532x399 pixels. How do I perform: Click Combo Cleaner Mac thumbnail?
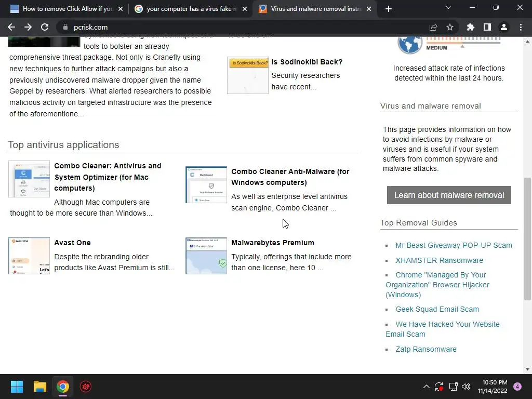tap(29, 179)
